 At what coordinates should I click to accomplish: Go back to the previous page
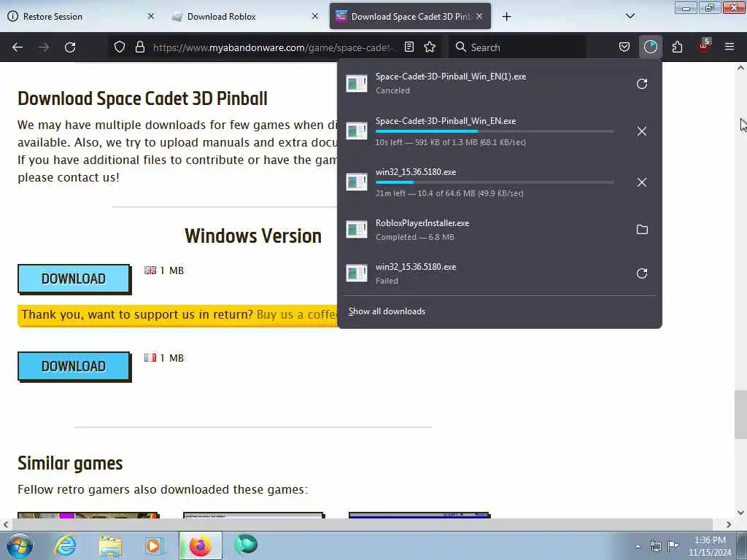tap(18, 47)
